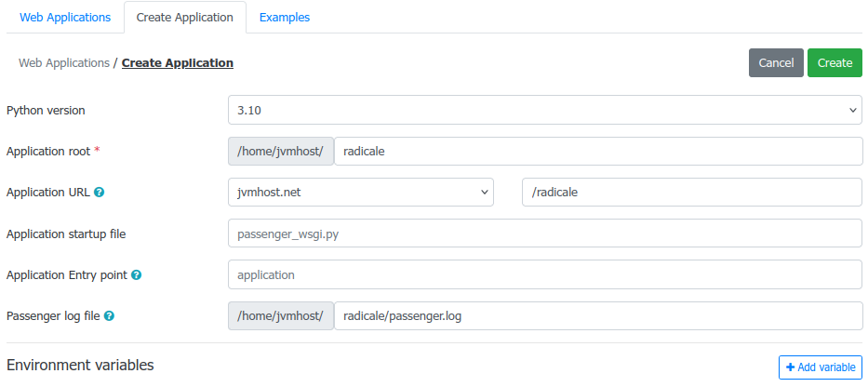Go to Web Applications breadcrumb link
The width and height of the screenshot is (868, 387).
click(x=63, y=63)
